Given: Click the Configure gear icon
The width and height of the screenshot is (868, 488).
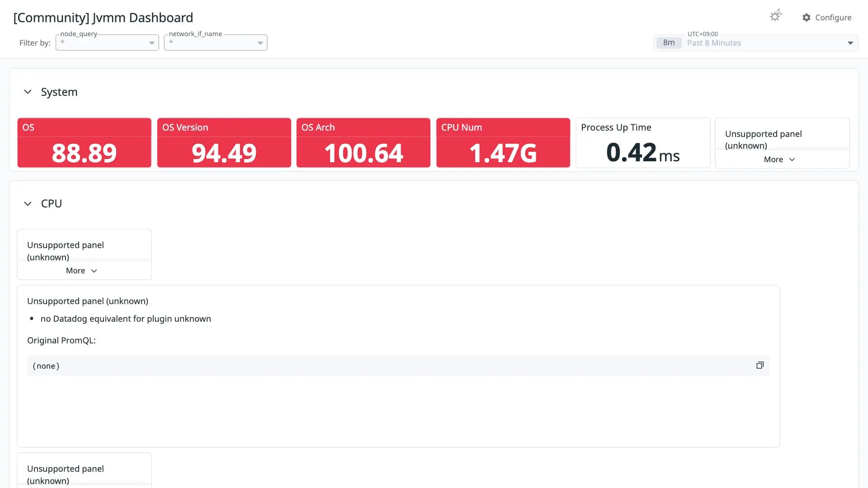Looking at the screenshot, I should tap(806, 18).
